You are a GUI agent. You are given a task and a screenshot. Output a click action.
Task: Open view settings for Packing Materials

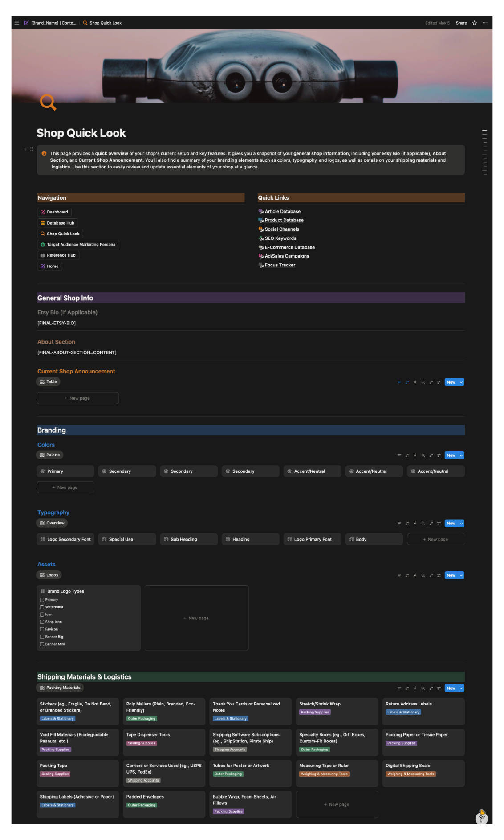point(439,688)
